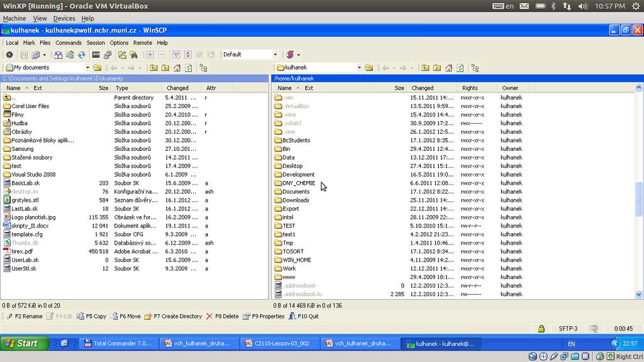
Task: Open the Local menu
Action: click(12, 43)
